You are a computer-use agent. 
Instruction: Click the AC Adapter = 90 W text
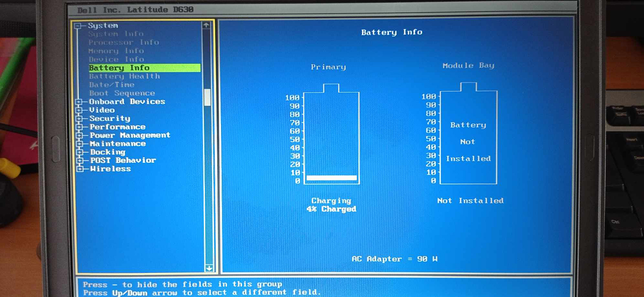pos(394,259)
